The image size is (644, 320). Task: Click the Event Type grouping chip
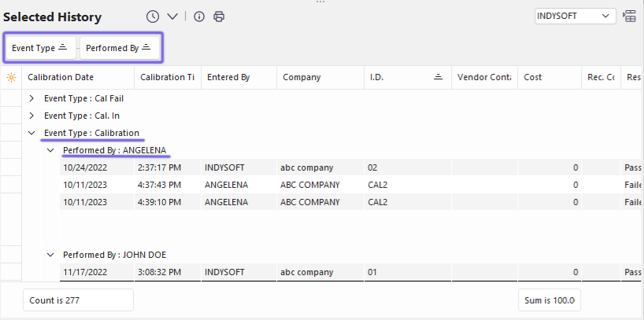[40, 48]
